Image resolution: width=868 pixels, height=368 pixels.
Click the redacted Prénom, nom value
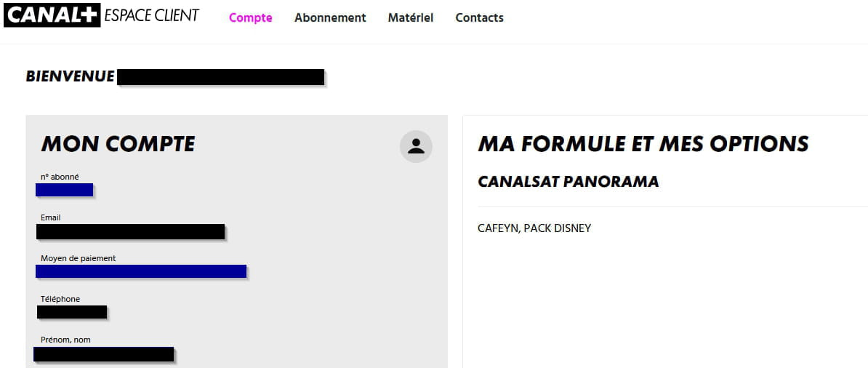coord(104,354)
